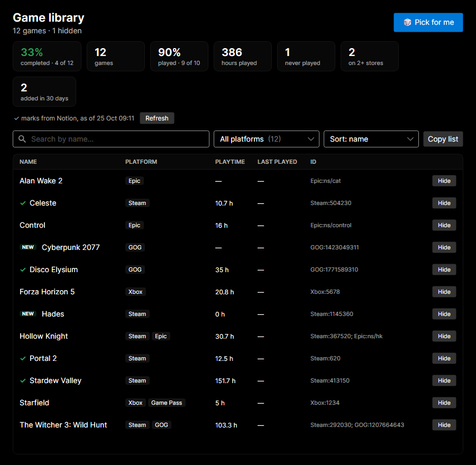Viewport: 476px width, 465px height.
Task: Open the All platforms dropdown
Action: pos(266,139)
